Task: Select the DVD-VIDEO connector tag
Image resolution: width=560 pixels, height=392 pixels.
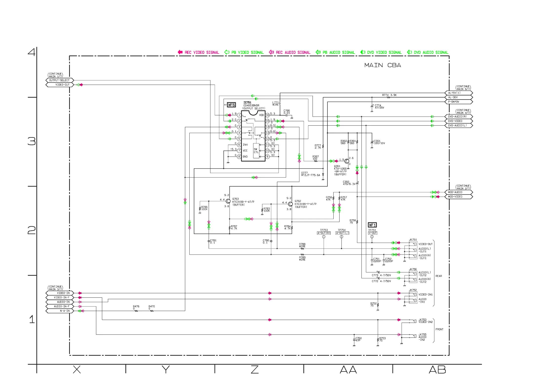Action: tap(459, 121)
